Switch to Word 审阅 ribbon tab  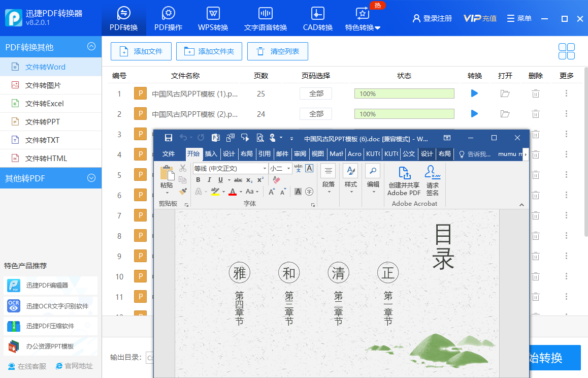click(300, 154)
